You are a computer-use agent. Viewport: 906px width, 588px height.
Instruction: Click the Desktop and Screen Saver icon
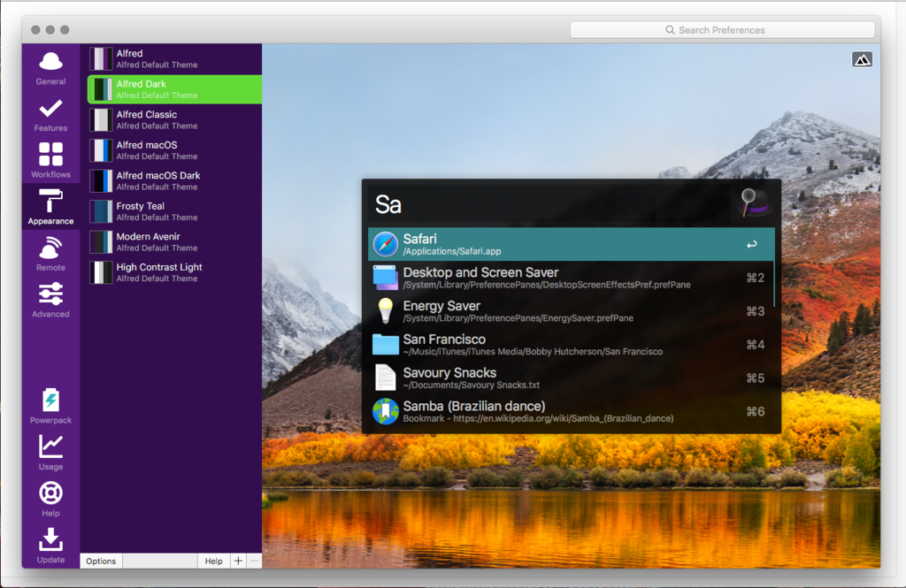click(386, 278)
